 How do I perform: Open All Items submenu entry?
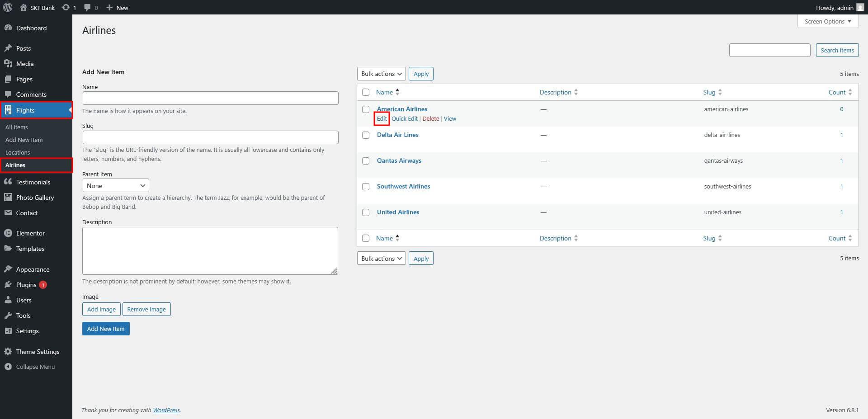[17, 127]
